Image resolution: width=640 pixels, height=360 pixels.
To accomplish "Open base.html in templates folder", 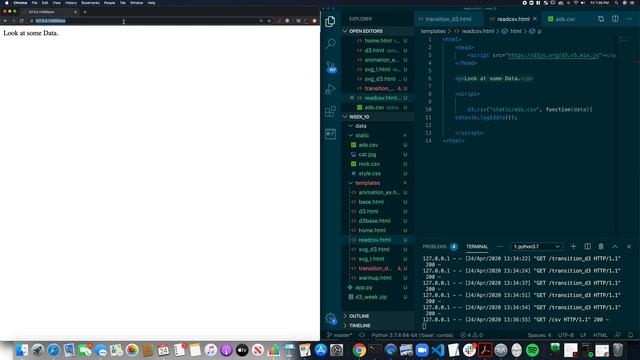I will pos(371,202).
